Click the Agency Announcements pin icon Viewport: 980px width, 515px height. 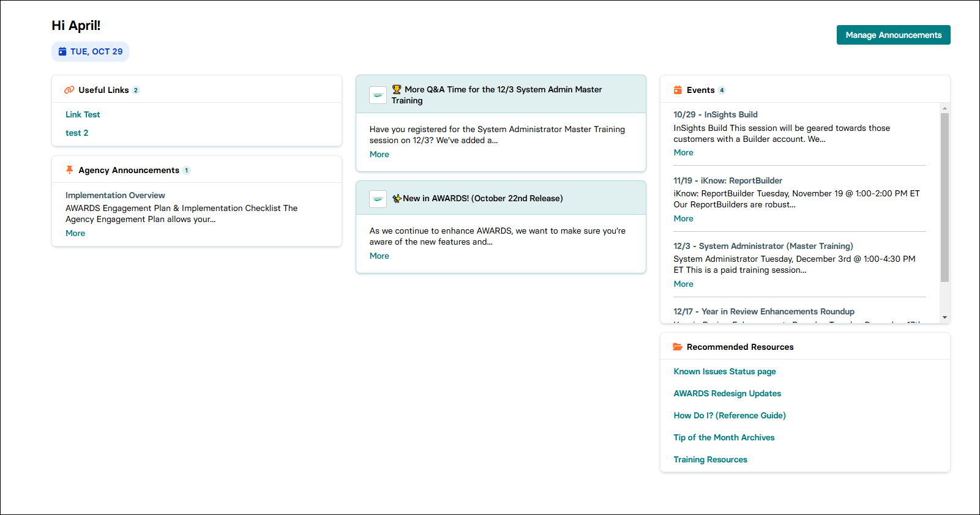coord(69,170)
